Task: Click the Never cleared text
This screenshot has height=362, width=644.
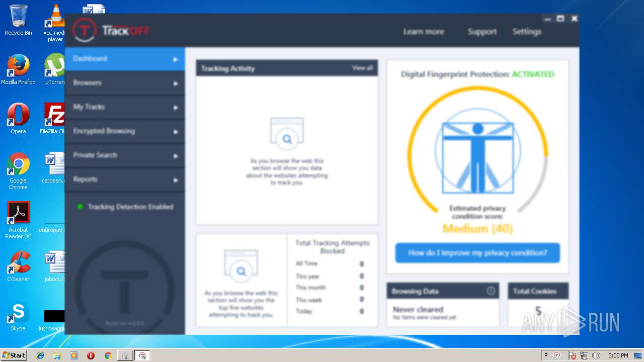Action: click(x=418, y=309)
